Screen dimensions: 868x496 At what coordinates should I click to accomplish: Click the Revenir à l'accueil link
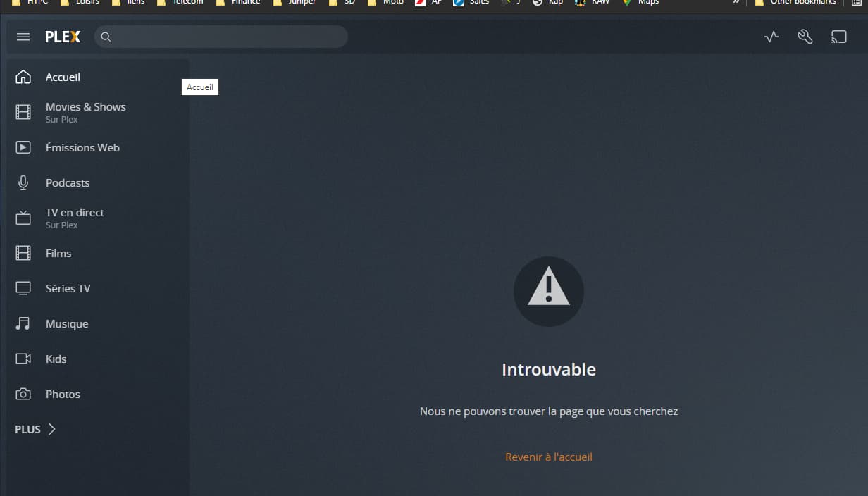pyautogui.click(x=549, y=457)
